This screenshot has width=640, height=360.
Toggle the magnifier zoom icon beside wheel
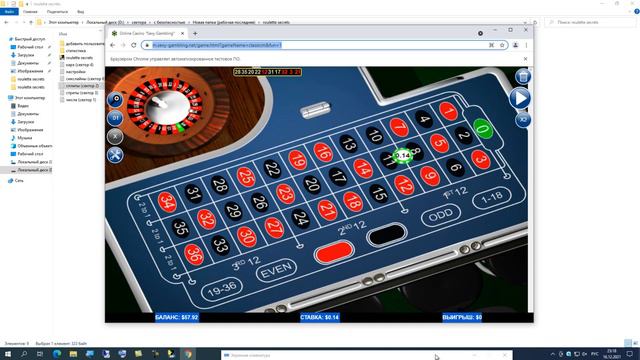pos(115,99)
